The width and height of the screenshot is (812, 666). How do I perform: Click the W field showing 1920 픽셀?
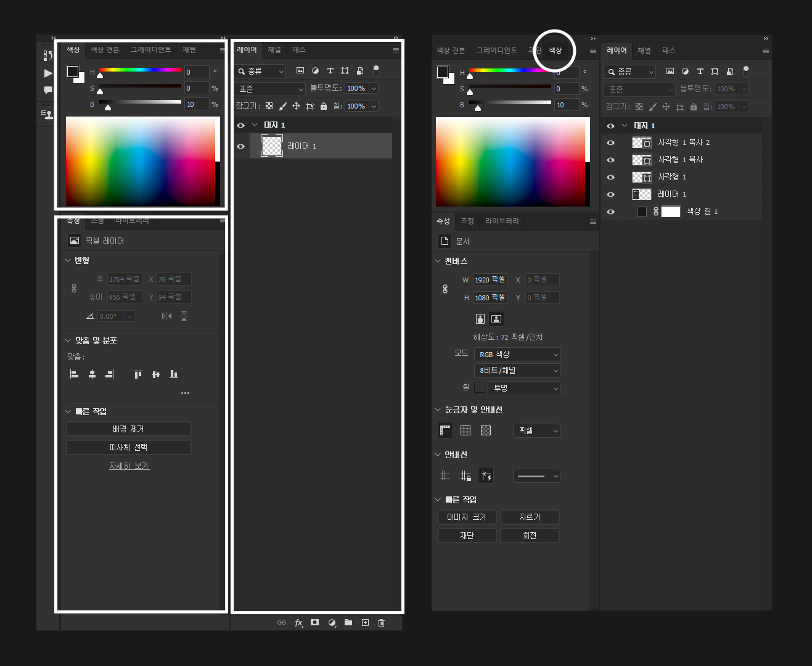click(490, 280)
